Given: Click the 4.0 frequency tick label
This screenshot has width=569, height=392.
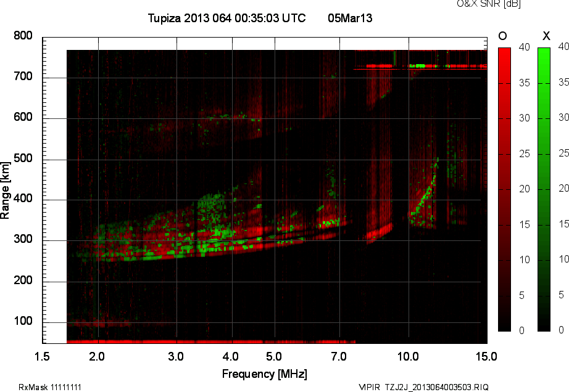Looking at the screenshot, I should click(231, 356).
